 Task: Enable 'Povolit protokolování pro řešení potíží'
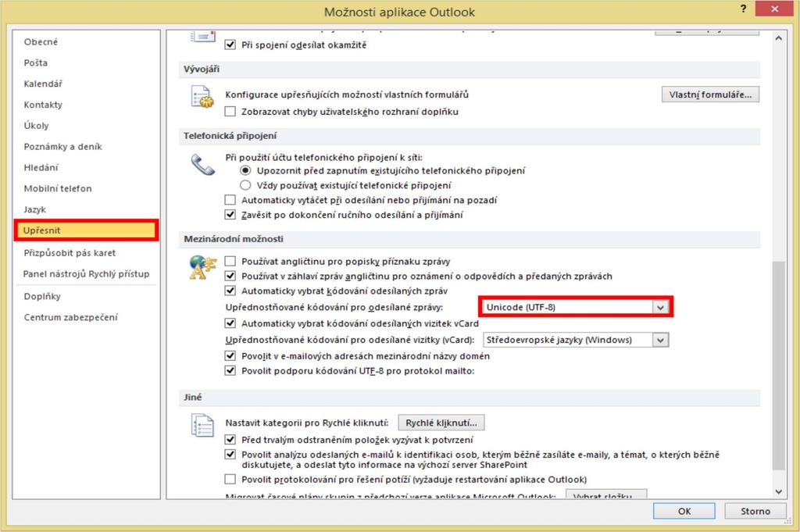(230, 480)
